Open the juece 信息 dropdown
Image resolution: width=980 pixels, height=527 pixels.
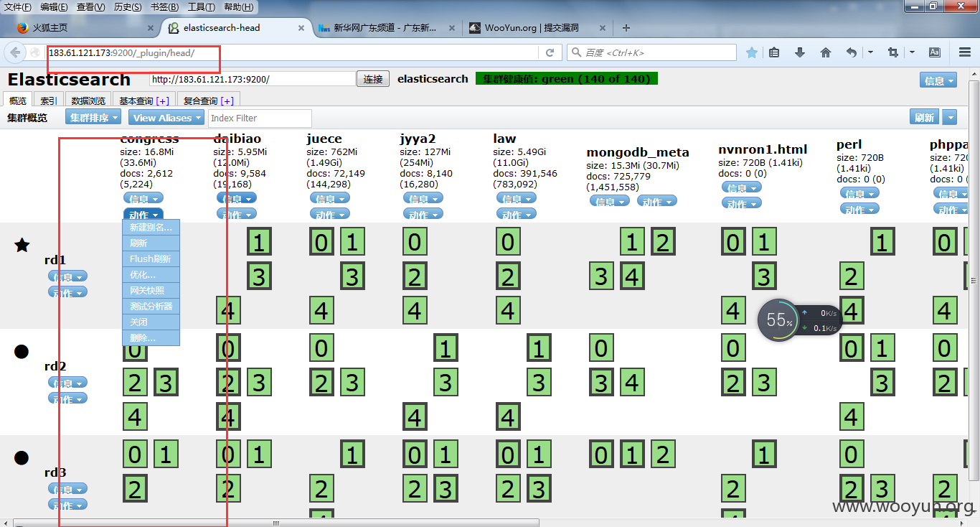[x=330, y=198]
